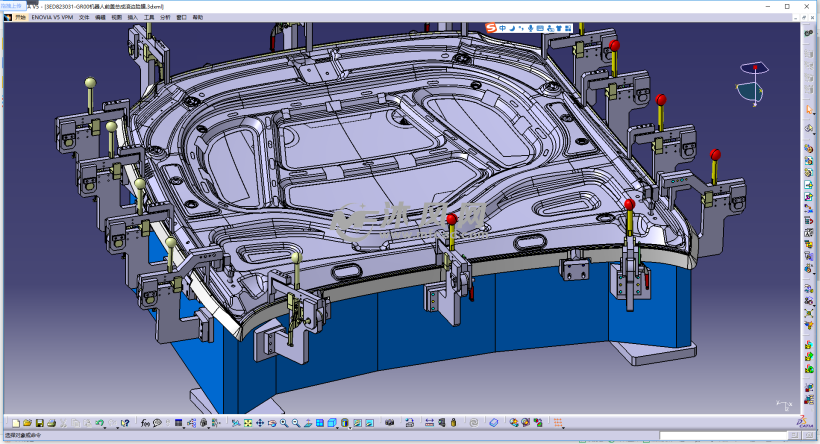The width and height of the screenshot is (820, 444).
Task: Expand the Undo history dropdown arrow
Action: pos(105,428)
